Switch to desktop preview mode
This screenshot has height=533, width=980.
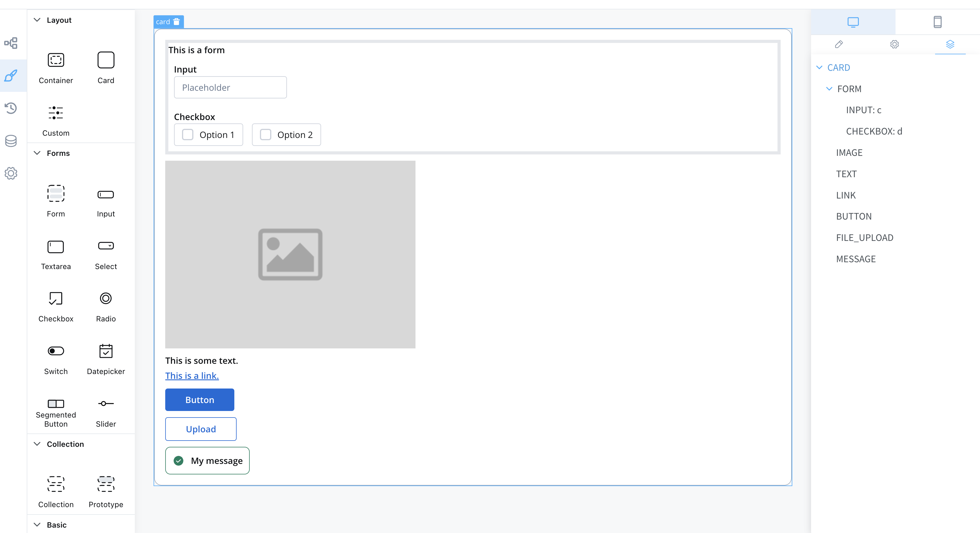(853, 22)
